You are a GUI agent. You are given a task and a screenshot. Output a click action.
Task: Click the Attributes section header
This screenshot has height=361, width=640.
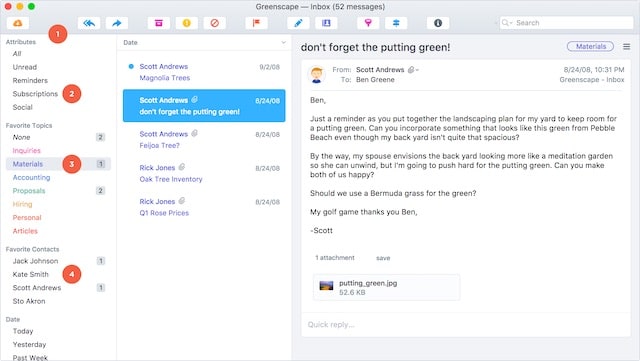point(20,42)
